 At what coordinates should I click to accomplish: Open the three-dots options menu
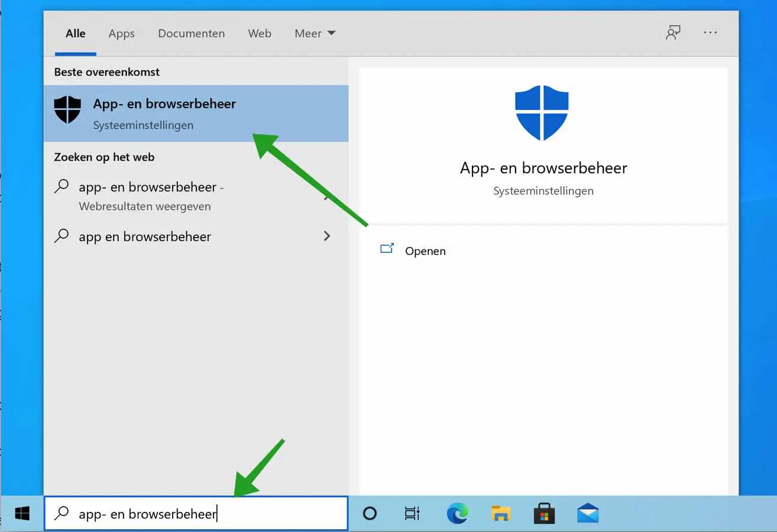click(710, 33)
